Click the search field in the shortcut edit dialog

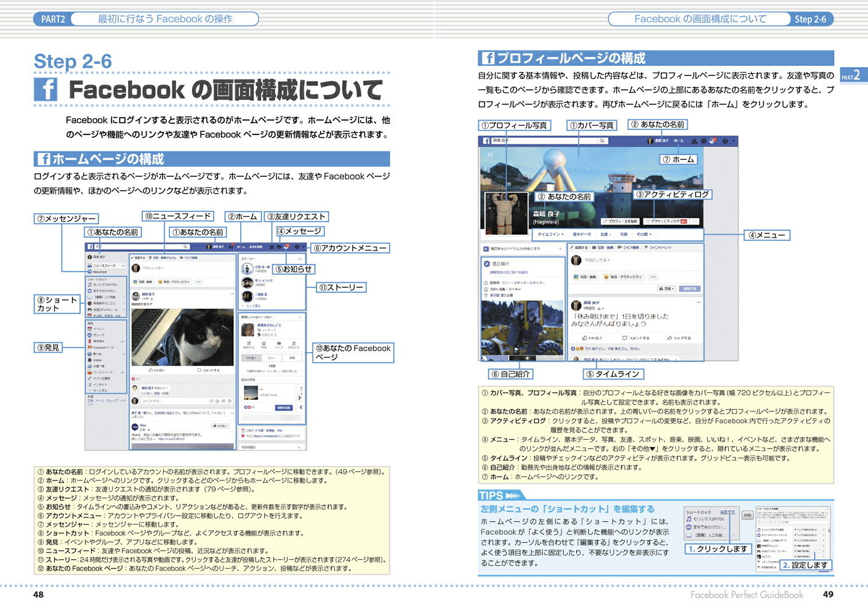point(792,522)
